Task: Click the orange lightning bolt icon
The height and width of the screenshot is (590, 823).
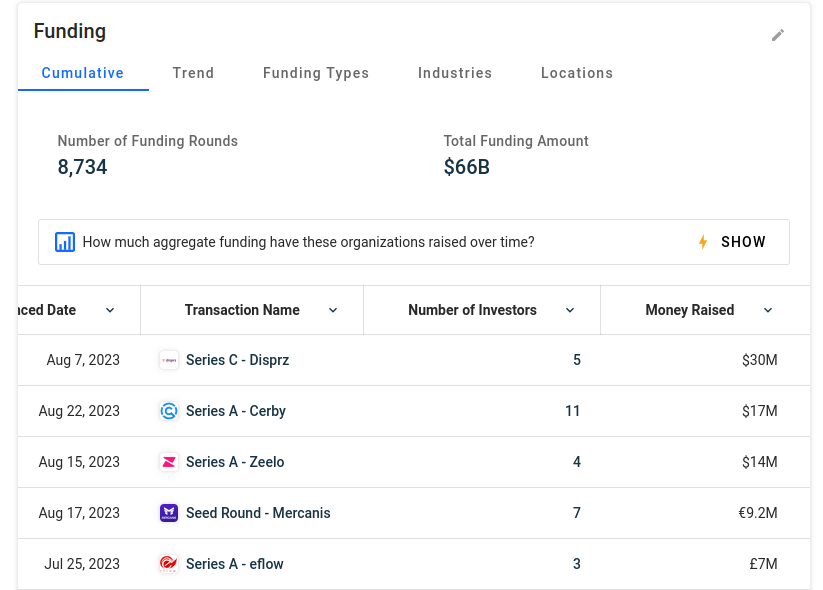Action: [703, 242]
